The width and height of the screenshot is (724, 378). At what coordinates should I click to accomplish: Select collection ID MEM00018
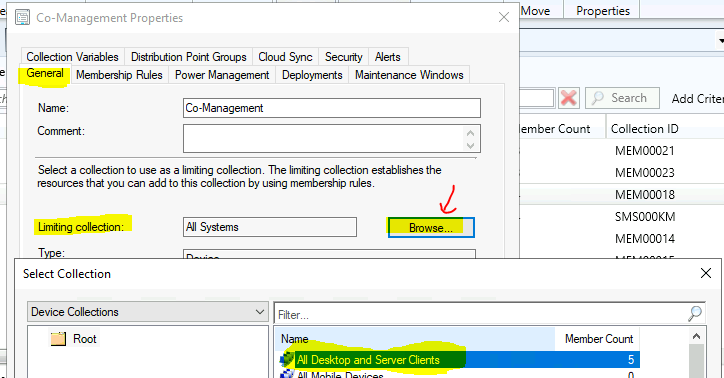click(645, 194)
